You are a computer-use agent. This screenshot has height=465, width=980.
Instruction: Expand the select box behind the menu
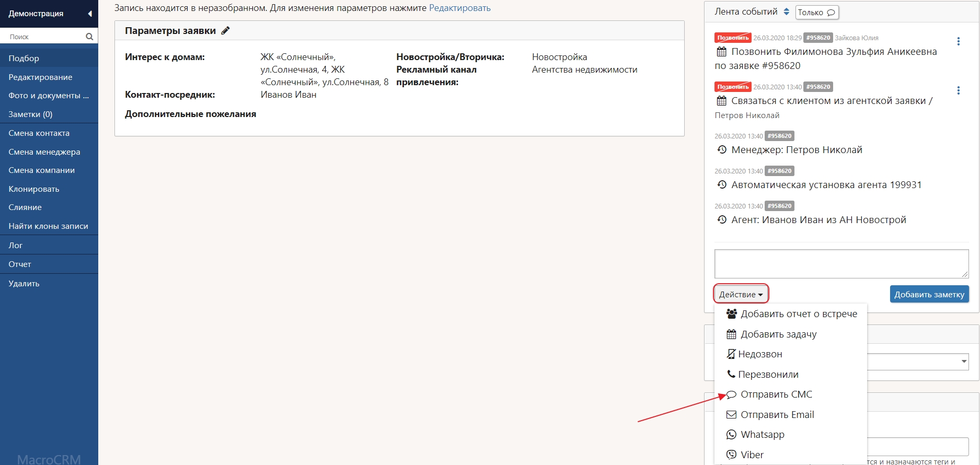point(963,362)
